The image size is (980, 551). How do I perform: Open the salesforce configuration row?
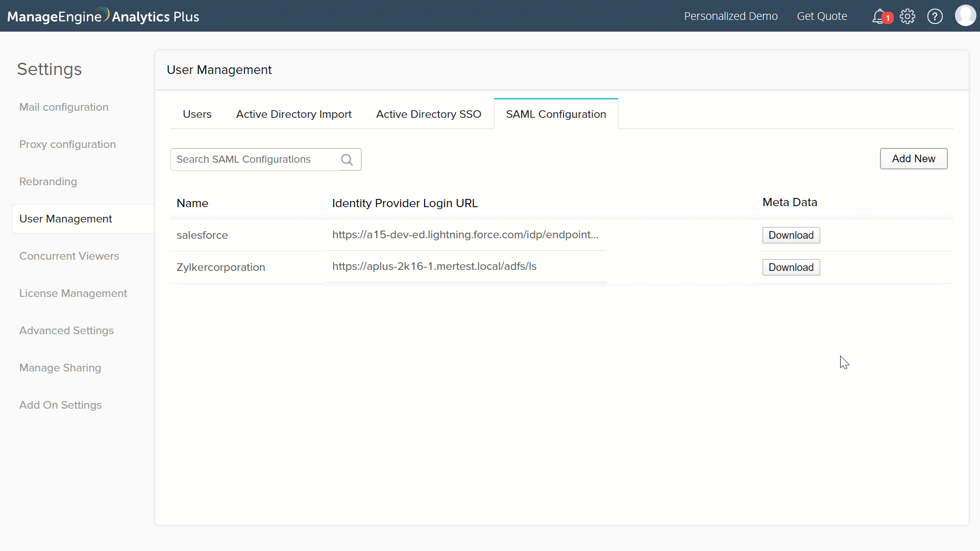(202, 235)
